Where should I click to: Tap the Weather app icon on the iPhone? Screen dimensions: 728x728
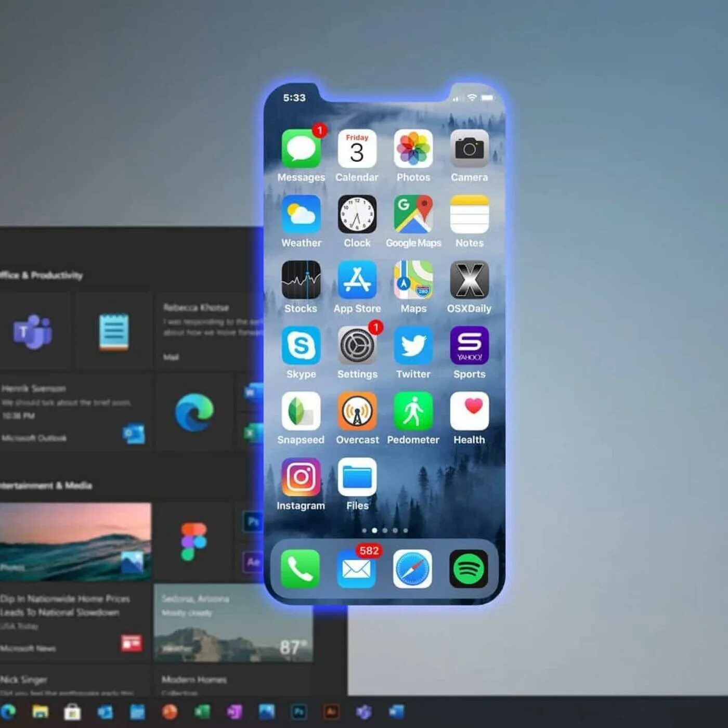[x=301, y=214]
